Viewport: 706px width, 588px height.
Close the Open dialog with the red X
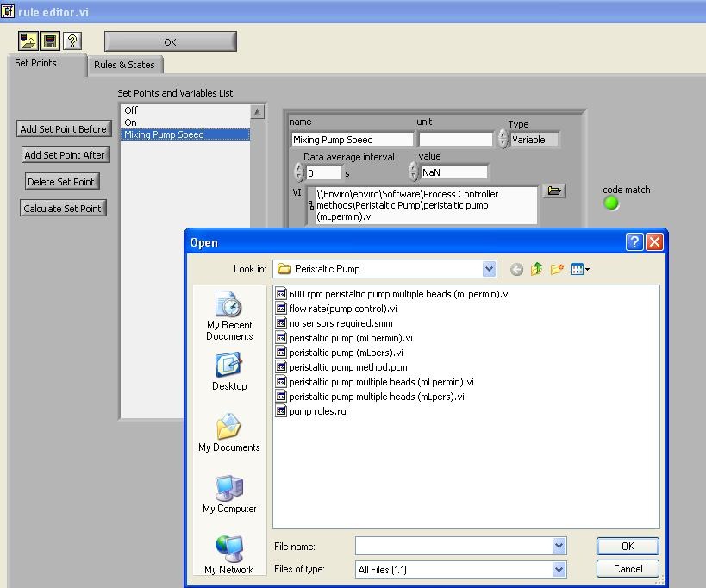654,241
